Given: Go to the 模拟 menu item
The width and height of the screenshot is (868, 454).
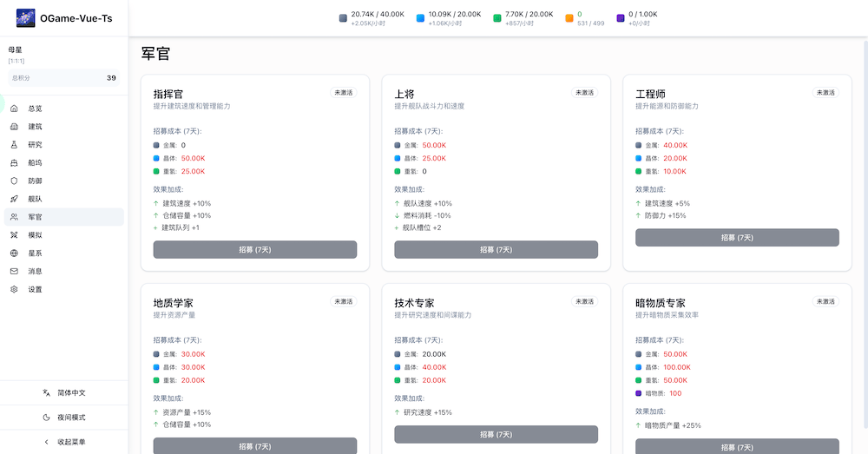Looking at the screenshot, I should coord(35,235).
